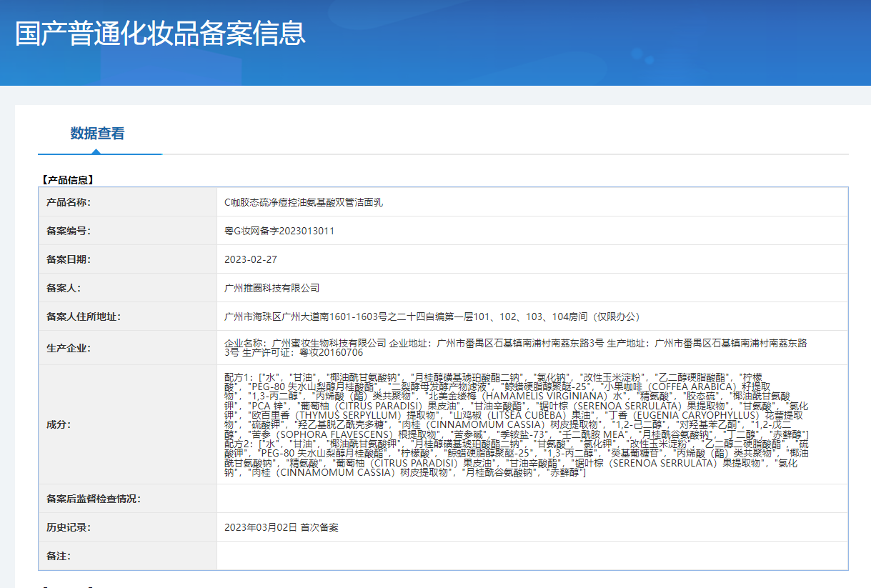Click the 生产企业 row label
The image size is (871, 588).
pyautogui.click(x=69, y=348)
